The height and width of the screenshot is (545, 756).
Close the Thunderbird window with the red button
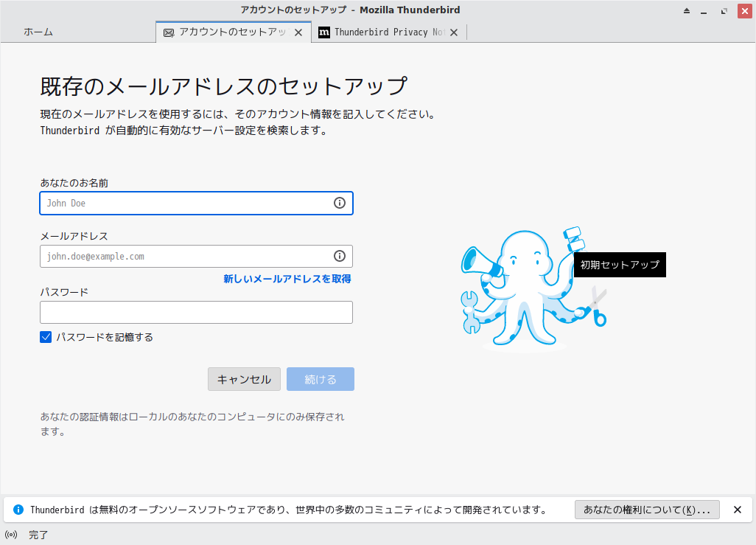pyautogui.click(x=745, y=10)
